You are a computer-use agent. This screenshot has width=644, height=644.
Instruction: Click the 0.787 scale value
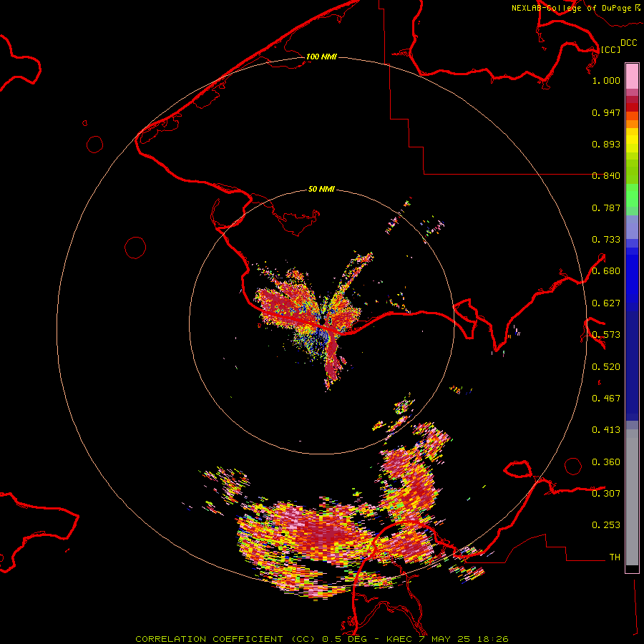[x=606, y=208]
